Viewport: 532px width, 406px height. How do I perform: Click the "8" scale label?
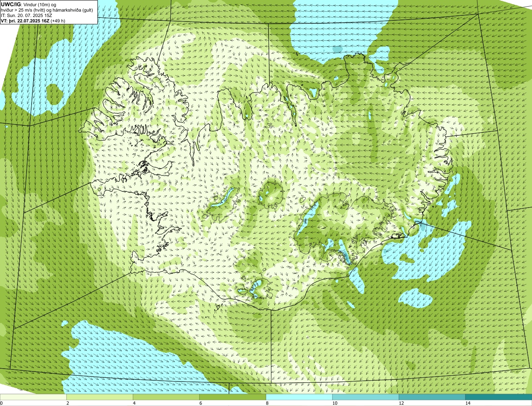(x=267, y=403)
